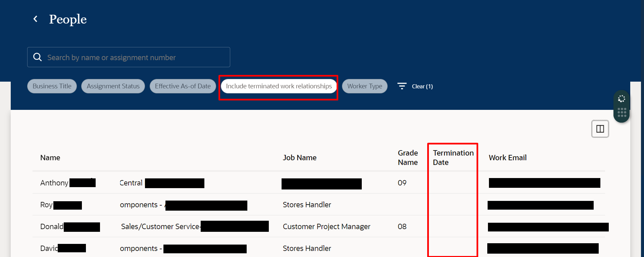Open the columns layout icon button
Screen dimensions: 644x257
tap(600, 129)
